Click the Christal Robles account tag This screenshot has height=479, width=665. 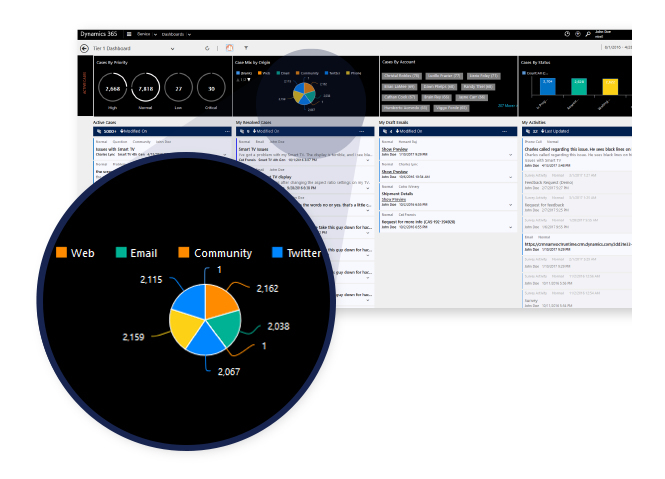402,75
